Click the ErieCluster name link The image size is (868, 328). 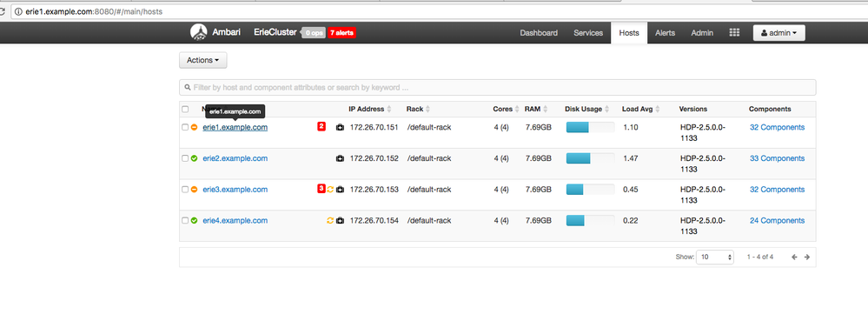click(x=275, y=32)
